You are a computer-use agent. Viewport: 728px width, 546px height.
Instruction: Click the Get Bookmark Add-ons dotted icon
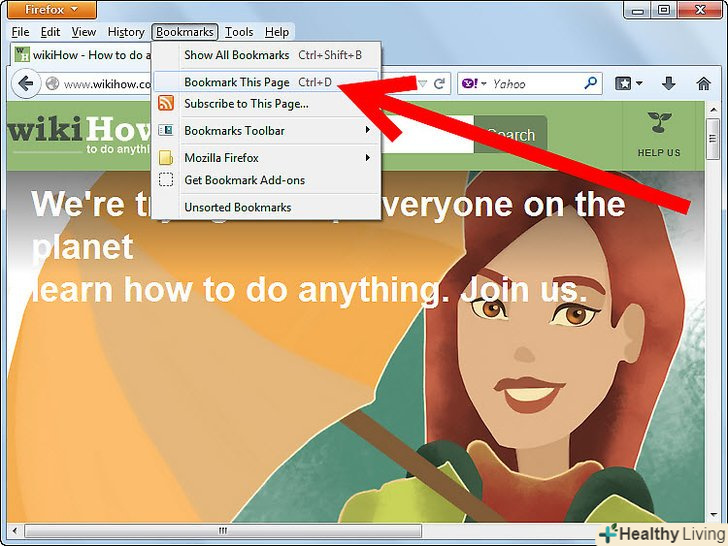coord(166,180)
